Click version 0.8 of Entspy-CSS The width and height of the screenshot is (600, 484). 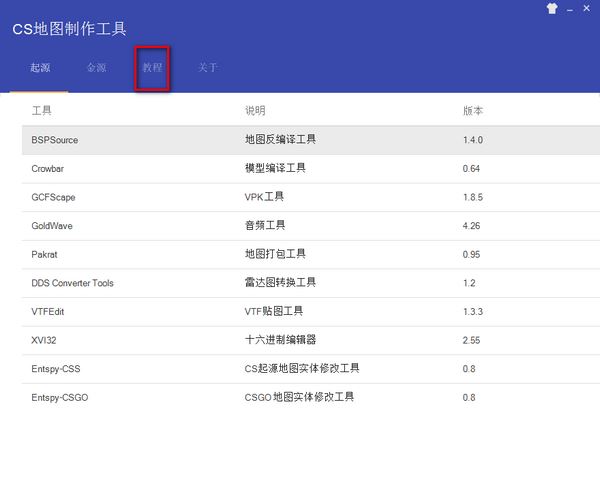tap(469, 369)
